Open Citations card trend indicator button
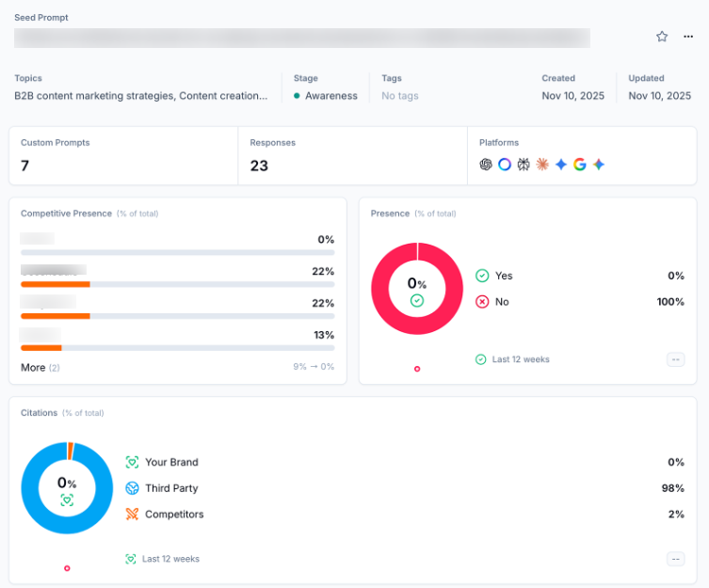 (675, 559)
